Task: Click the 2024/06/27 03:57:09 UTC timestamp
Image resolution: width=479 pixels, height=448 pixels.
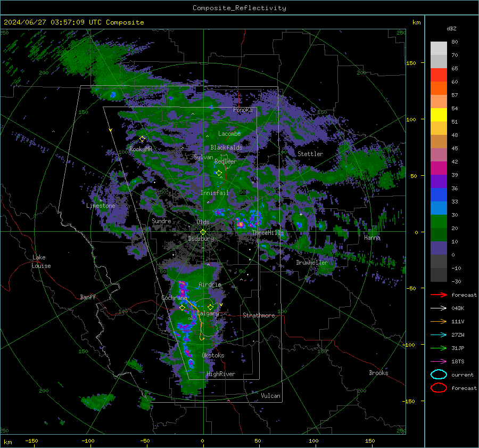Action: (x=53, y=22)
